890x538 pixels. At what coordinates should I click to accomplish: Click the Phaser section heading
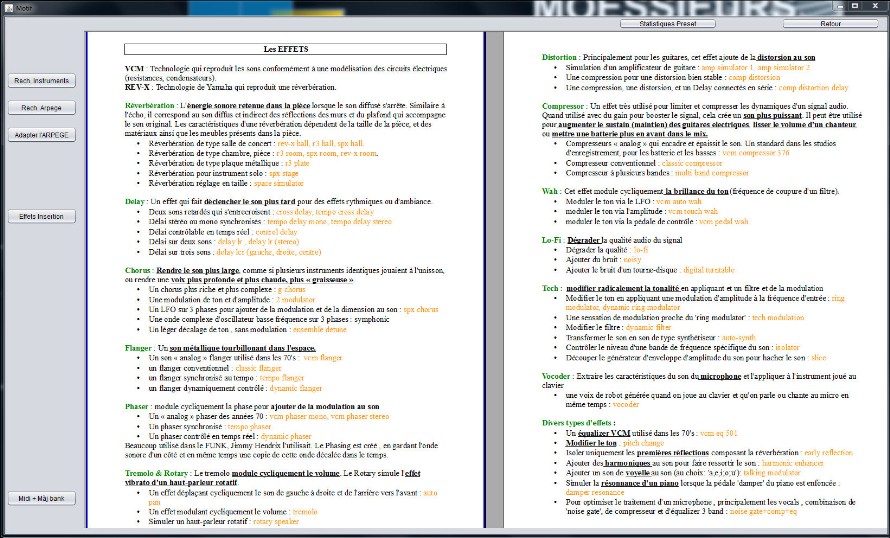coord(137,406)
